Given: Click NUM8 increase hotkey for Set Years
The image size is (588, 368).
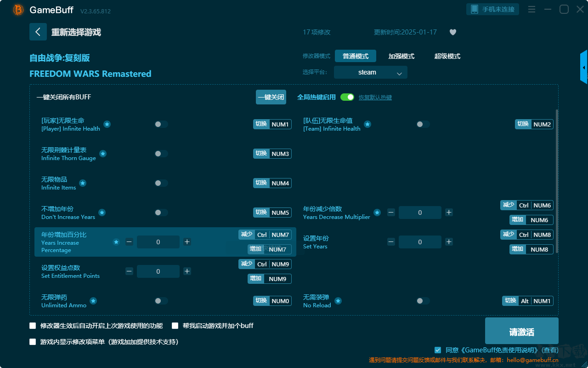Looking at the screenshot, I should tap(531, 249).
